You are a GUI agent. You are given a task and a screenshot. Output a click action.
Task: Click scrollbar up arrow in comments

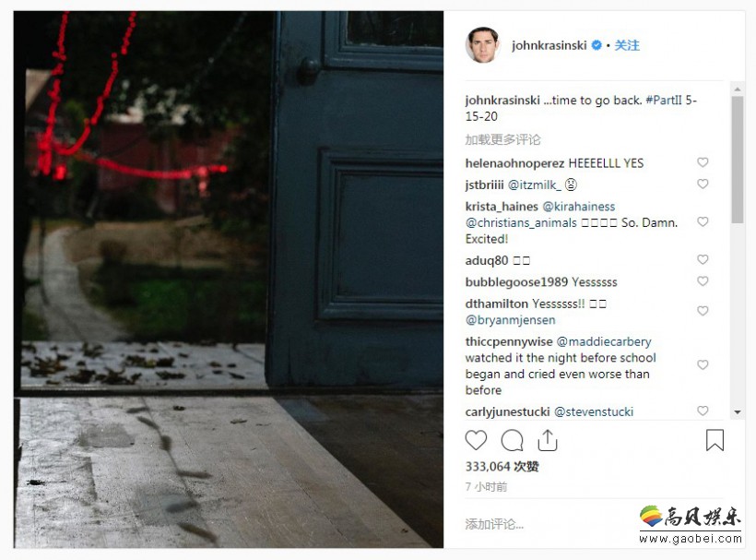tap(738, 89)
